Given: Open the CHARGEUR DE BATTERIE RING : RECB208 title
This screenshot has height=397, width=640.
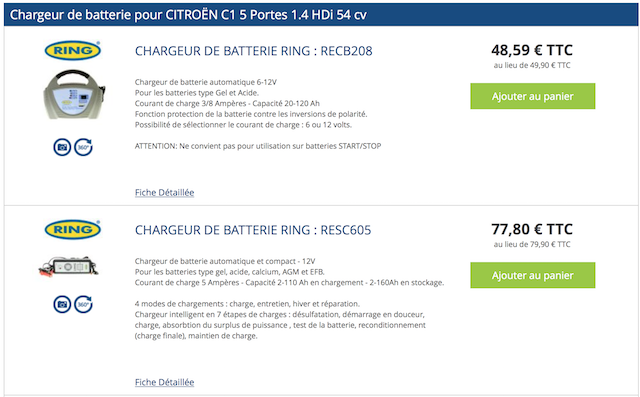Looking at the screenshot, I should [253, 51].
